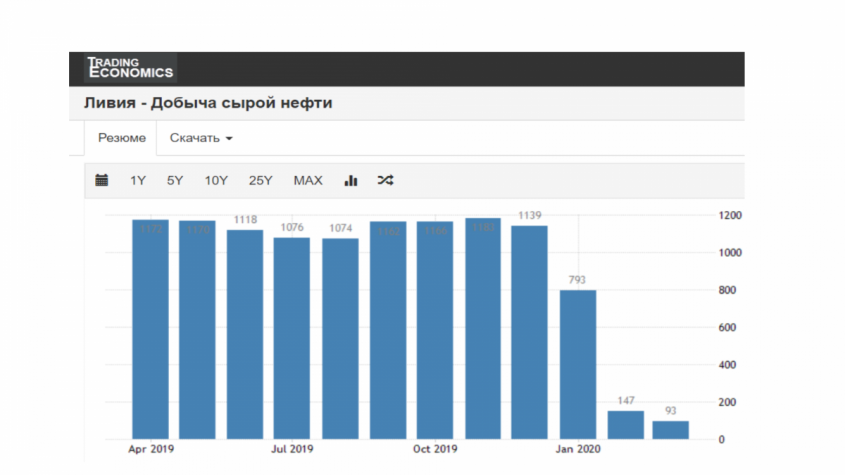This screenshot has height=475, width=845.
Task: Show MAX historical data range
Action: (308, 181)
